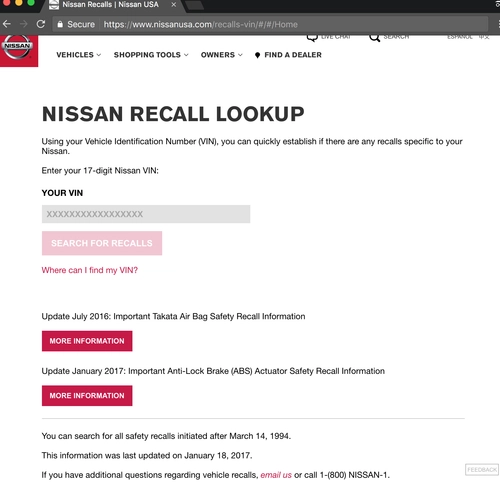Click the Search magnifier icon

point(375,38)
